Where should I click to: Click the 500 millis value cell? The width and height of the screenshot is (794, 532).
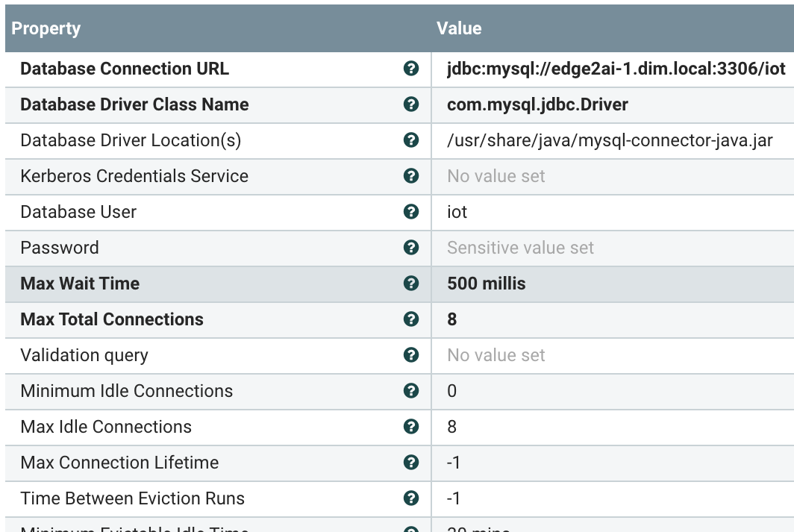(x=486, y=284)
